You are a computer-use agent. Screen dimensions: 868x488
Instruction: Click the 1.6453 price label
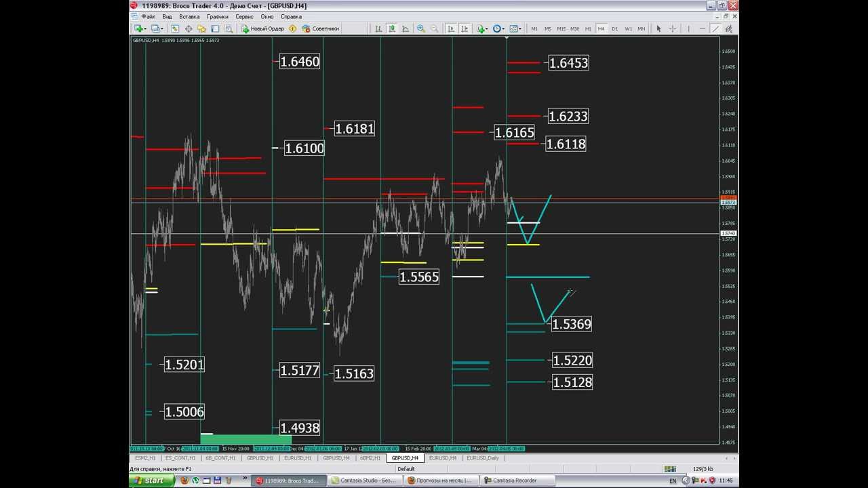tap(568, 63)
